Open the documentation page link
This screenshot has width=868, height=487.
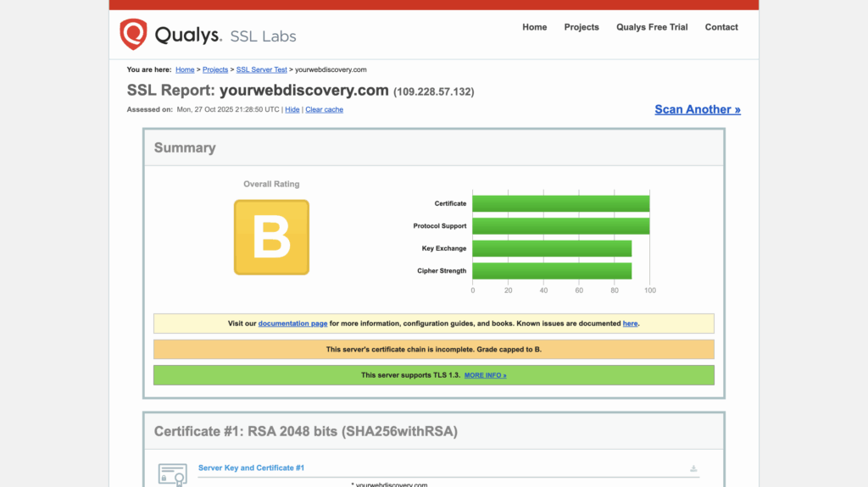point(292,324)
